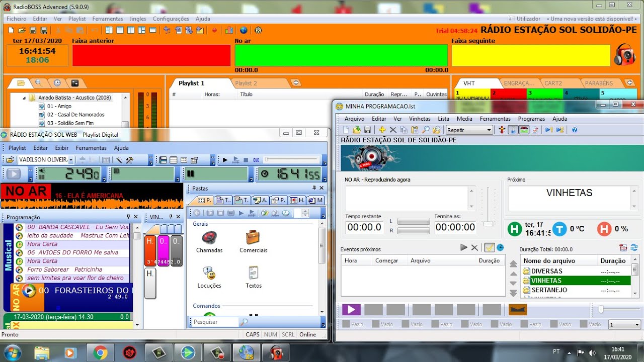The image size is (644, 362).
Task: Open the Programas menu in MINHA PROGRAMACAO window
Action: pos(531,119)
